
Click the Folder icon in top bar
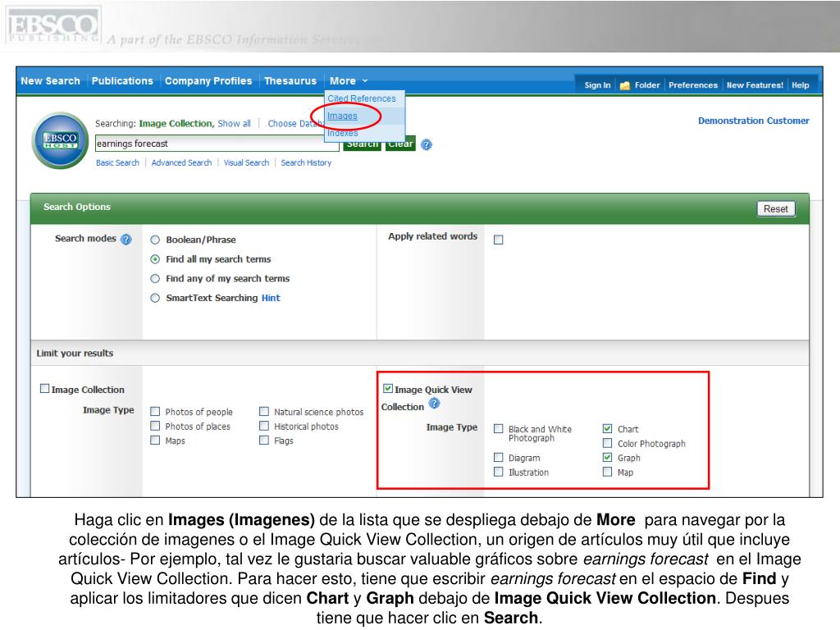624,85
